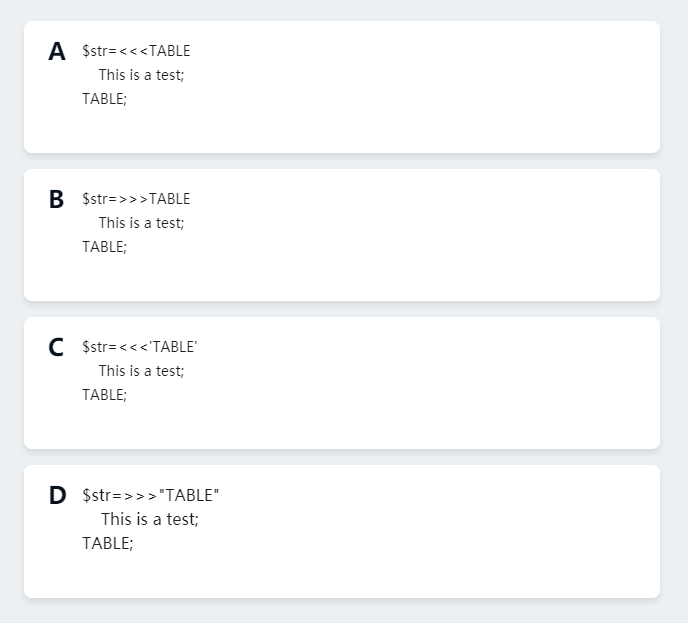Select answer option B letter
Viewport: 688px width, 623px height.
point(56,200)
